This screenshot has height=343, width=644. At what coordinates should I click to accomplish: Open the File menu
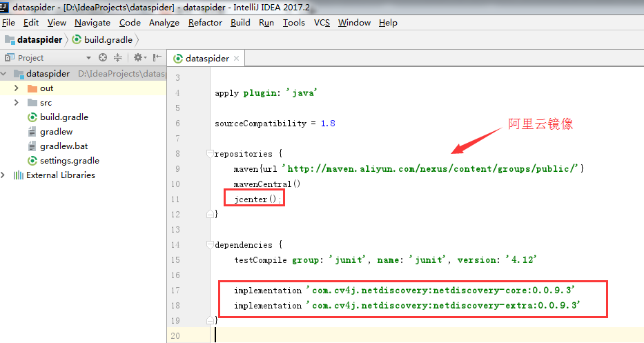click(8, 23)
